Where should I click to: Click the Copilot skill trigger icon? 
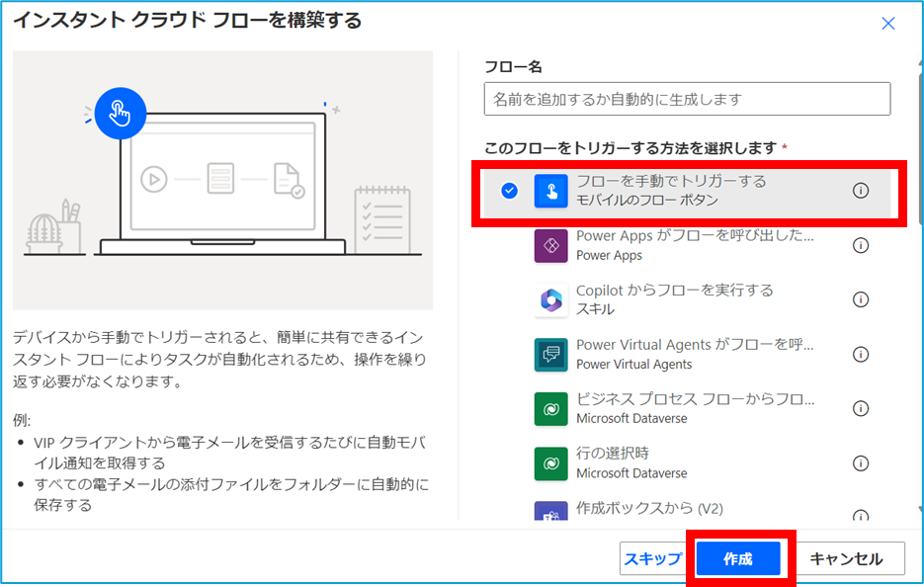coord(551,300)
